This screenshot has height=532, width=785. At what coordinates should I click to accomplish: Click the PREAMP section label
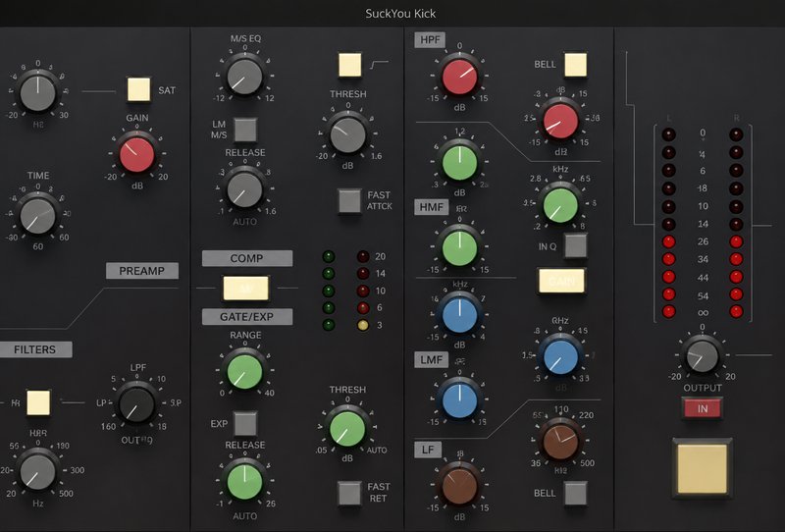[x=142, y=271]
